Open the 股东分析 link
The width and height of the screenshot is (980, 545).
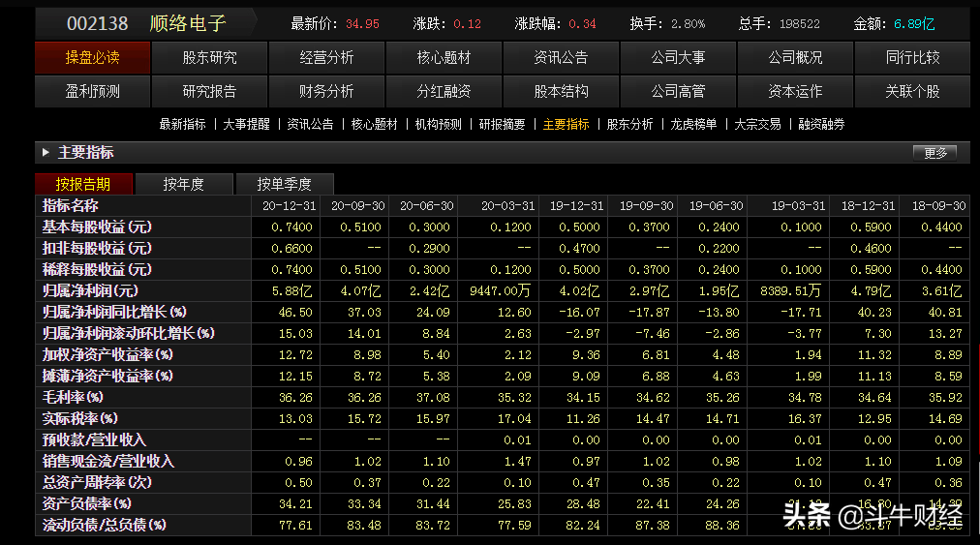[629, 124]
